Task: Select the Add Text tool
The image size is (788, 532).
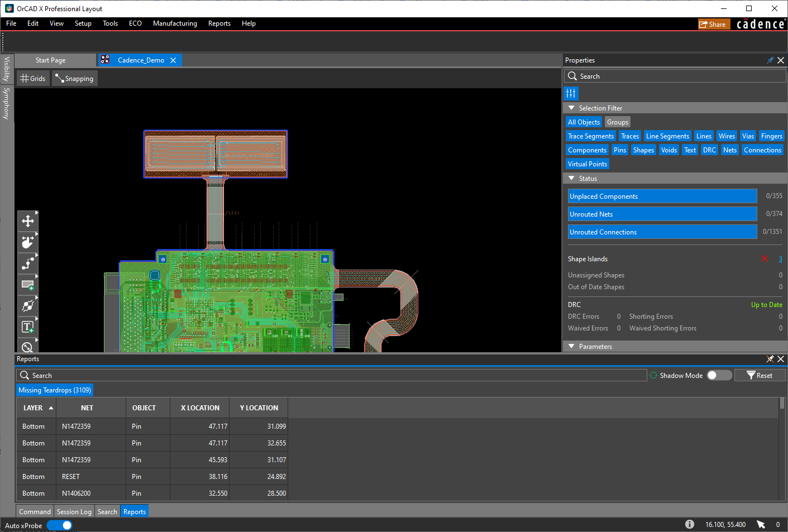Action: tap(27, 327)
